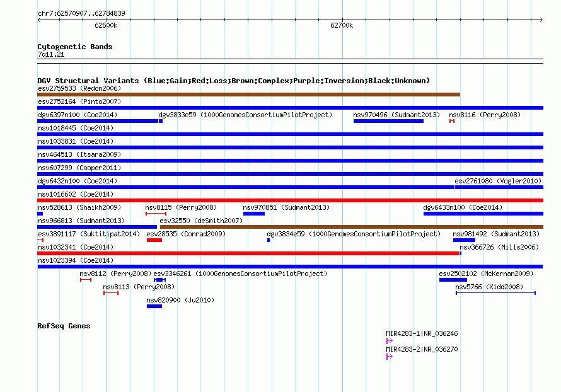Click the DGV Structural Variants track title
This screenshot has height=392, width=561.
pos(234,81)
